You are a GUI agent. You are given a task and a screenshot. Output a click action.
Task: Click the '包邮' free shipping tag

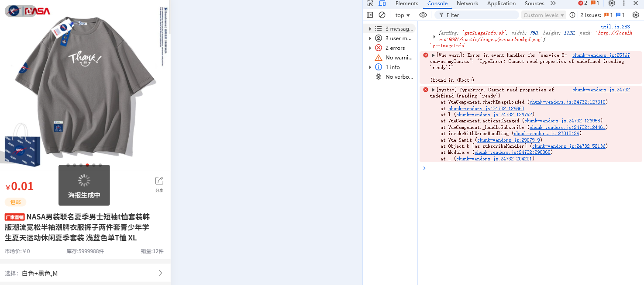tap(16, 202)
